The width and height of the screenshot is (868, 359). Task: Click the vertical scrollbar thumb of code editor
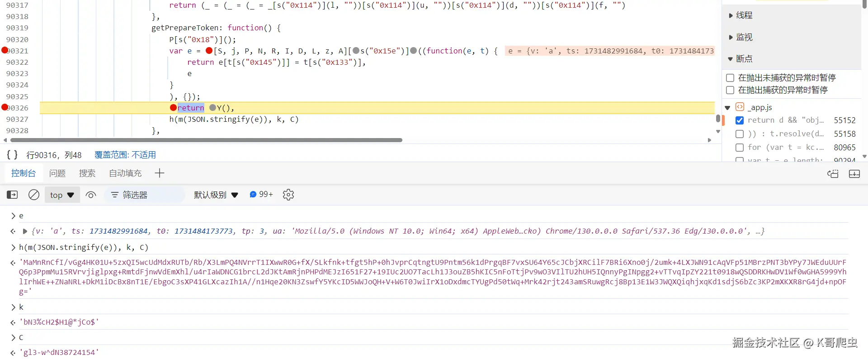[718, 119]
